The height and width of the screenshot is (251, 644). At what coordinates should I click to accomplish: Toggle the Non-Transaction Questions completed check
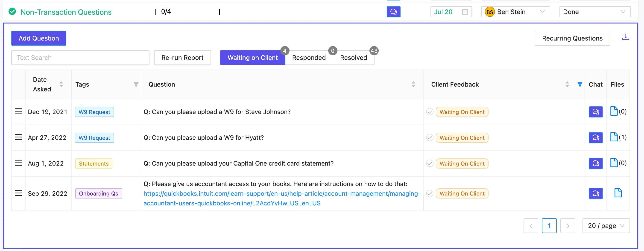[12, 11]
